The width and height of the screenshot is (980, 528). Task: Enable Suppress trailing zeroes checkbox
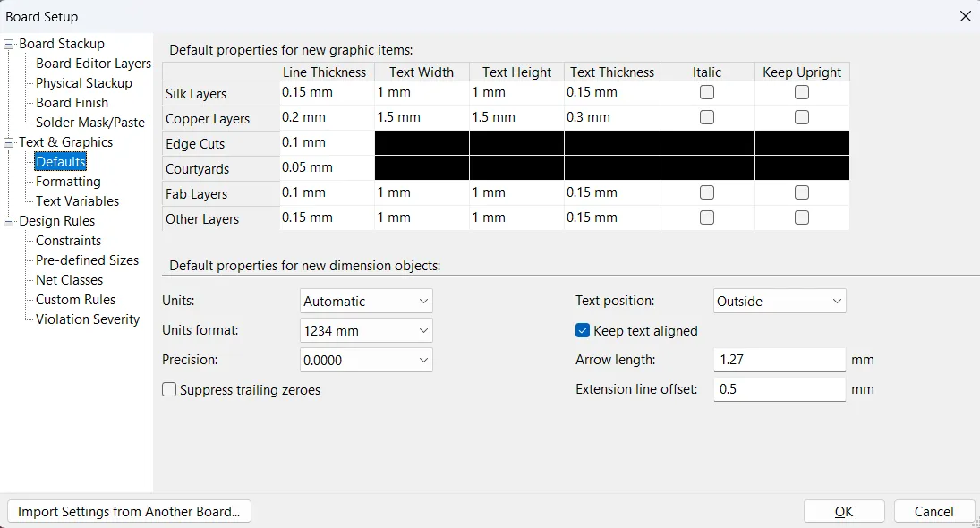click(169, 389)
